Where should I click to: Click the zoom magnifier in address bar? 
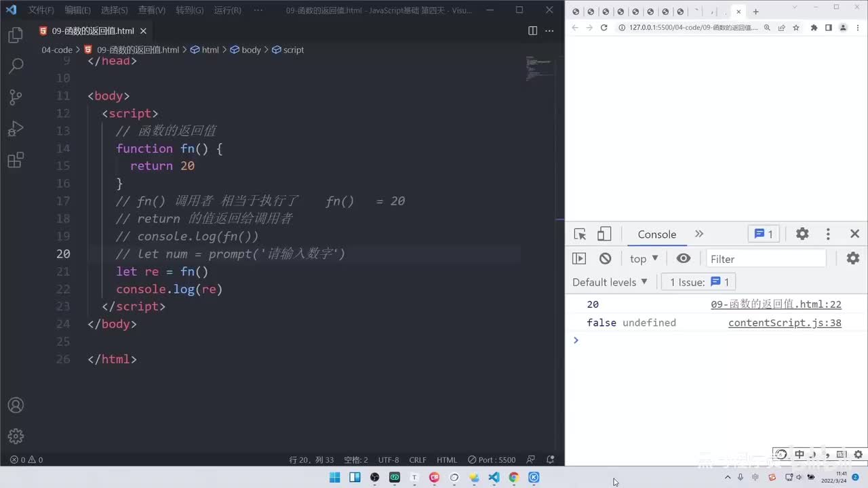click(768, 28)
